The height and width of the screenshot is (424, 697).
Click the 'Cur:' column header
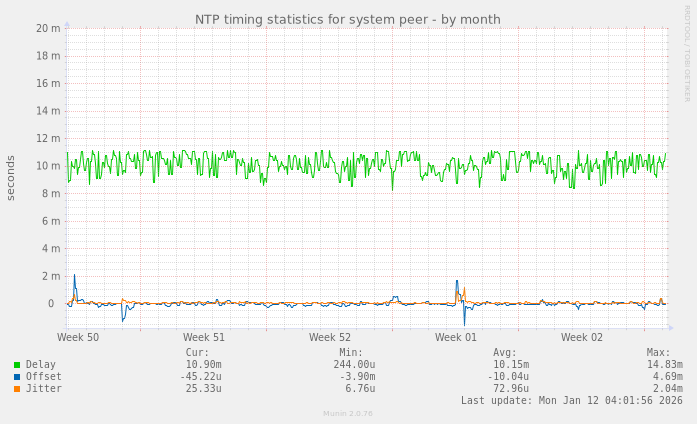point(197,353)
